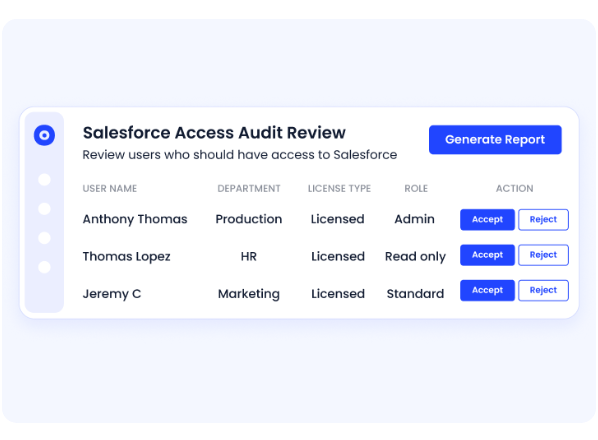Click the ROLE column header

point(416,188)
